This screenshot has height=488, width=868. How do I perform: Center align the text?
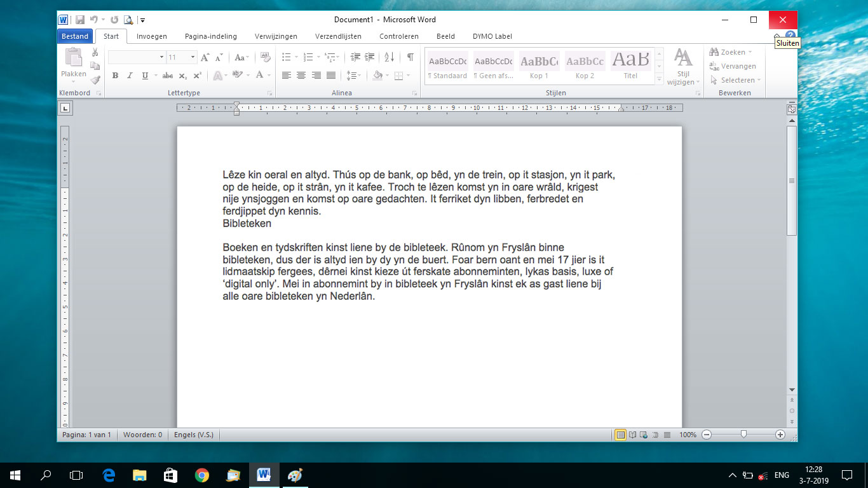tap(301, 76)
